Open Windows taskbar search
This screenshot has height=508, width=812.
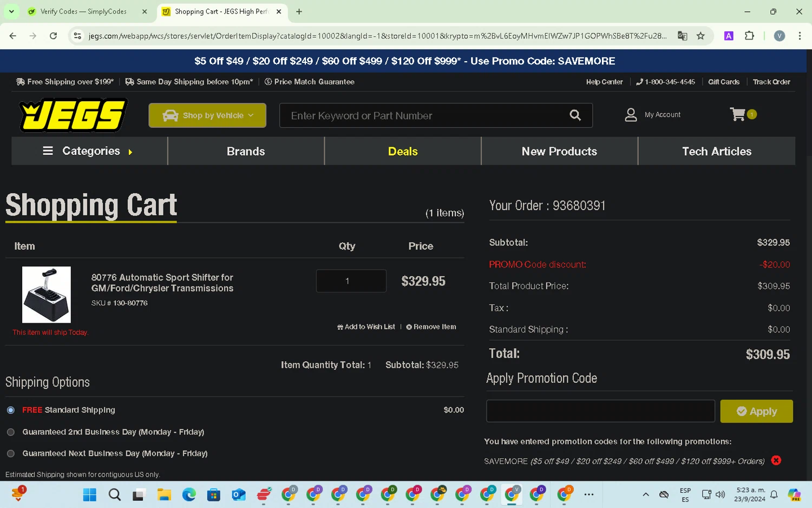114,494
